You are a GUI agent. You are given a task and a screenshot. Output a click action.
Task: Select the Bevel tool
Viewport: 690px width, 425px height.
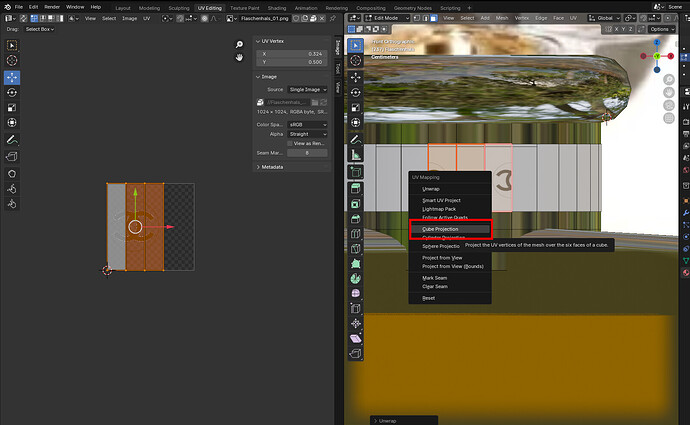click(356, 219)
